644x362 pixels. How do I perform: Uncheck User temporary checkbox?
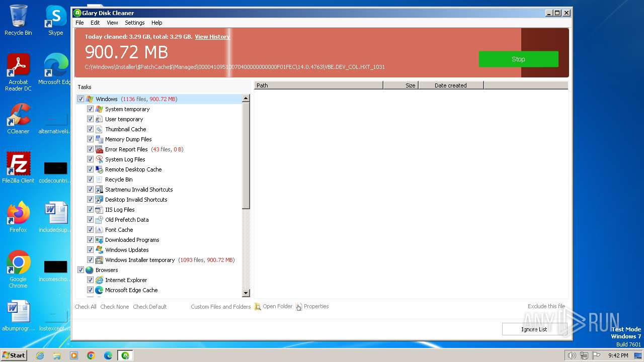pyautogui.click(x=90, y=119)
